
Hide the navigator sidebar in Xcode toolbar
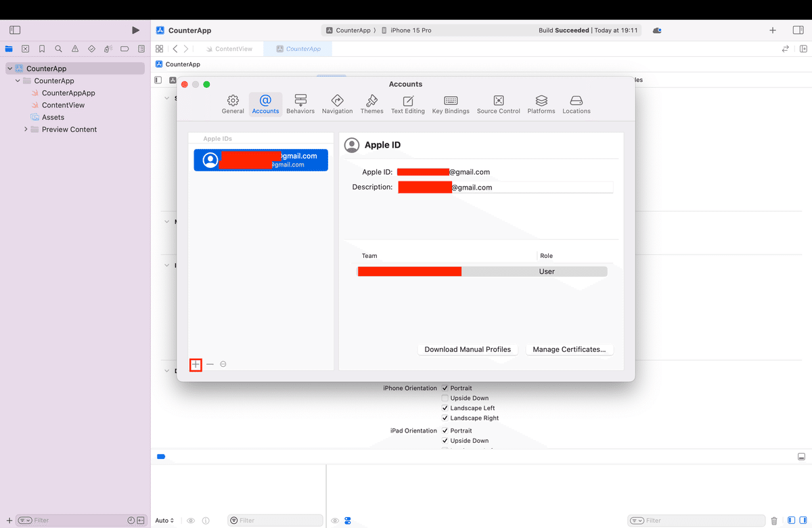(15, 30)
